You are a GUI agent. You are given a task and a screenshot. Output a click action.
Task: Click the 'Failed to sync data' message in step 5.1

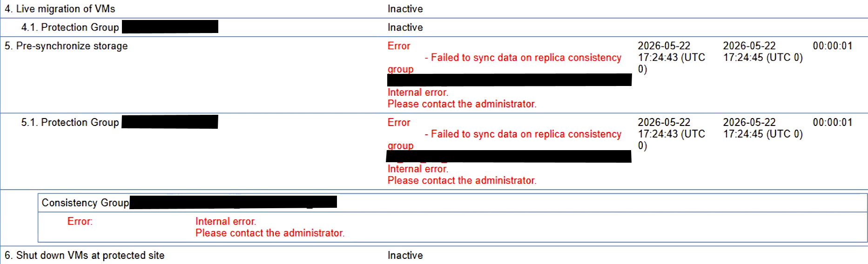(505, 140)
